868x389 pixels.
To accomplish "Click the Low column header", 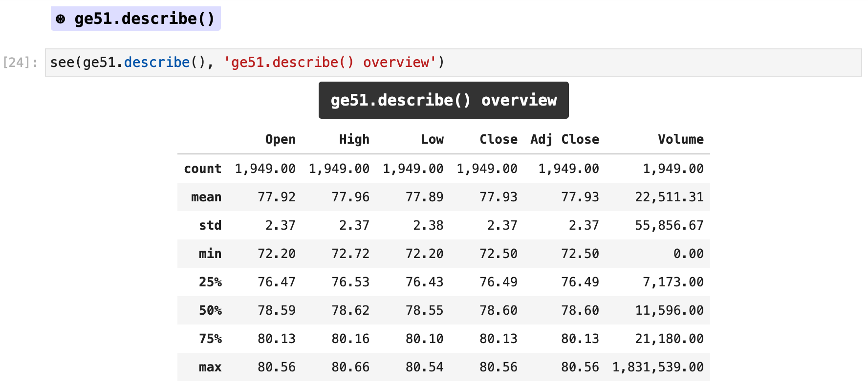I will [433, 139].
